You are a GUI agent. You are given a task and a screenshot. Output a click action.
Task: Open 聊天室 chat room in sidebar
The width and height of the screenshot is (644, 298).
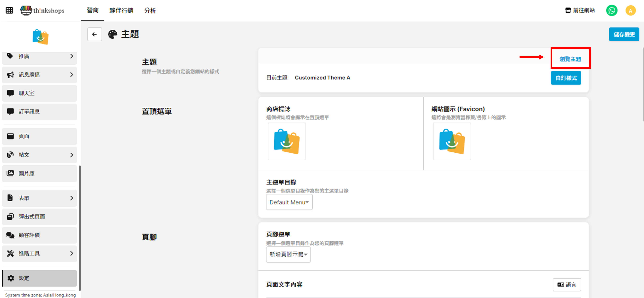click(x=40, y=93)
